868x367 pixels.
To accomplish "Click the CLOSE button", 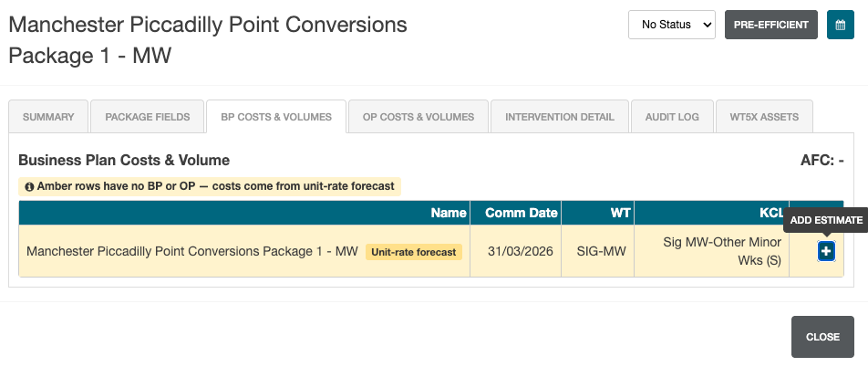I will click(x=822, y=337).
